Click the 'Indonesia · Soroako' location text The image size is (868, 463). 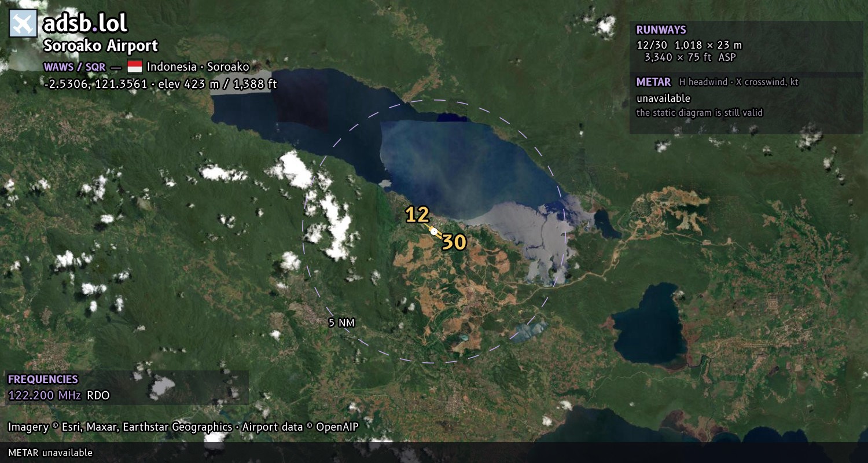[x=198, y=67]
